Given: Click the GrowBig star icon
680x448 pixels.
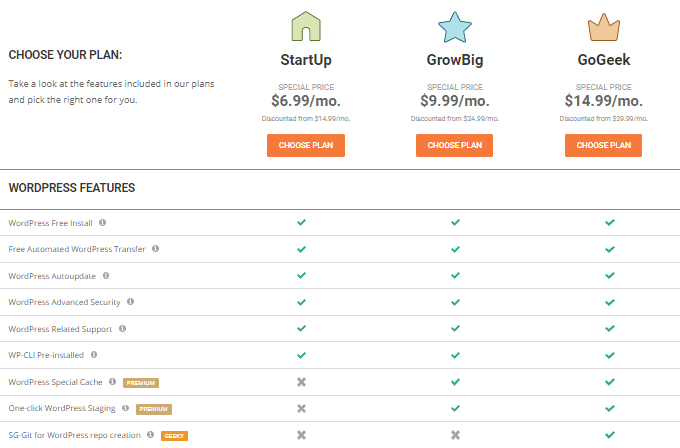Looking at the screenshot, I should point(454,24).
